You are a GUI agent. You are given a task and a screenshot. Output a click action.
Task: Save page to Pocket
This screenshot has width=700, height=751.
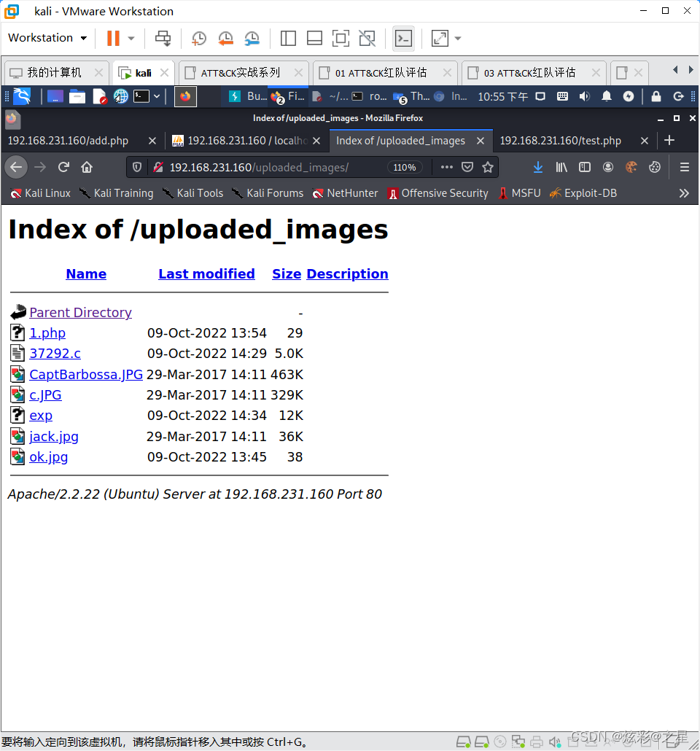pos(467,167)
